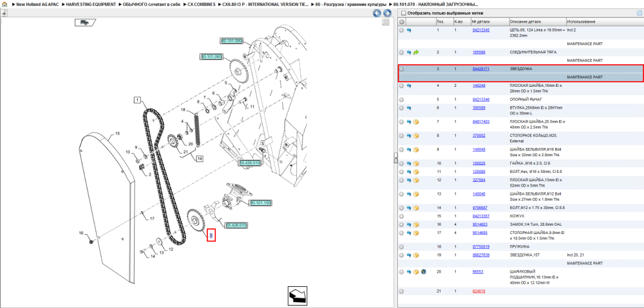Select diagram reference label 80.101.065

pos(211,57)
